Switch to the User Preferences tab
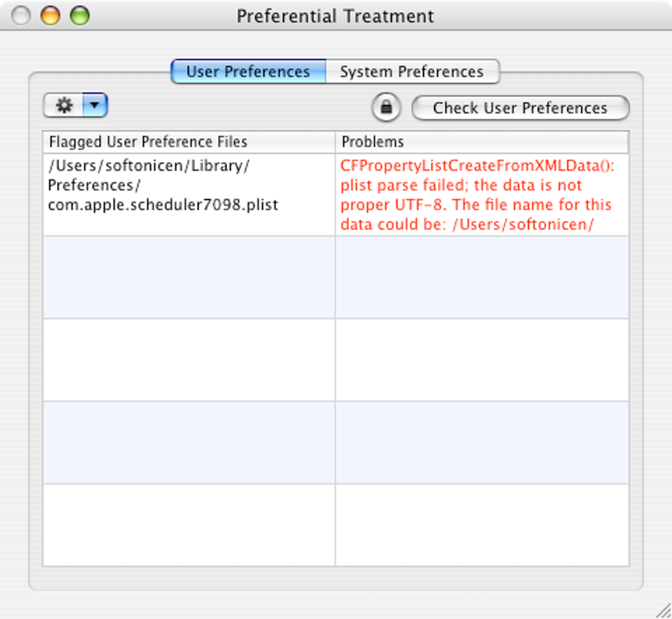Viewport: 672px width, 619px height. pyautogui.click(x=248, y=72)
